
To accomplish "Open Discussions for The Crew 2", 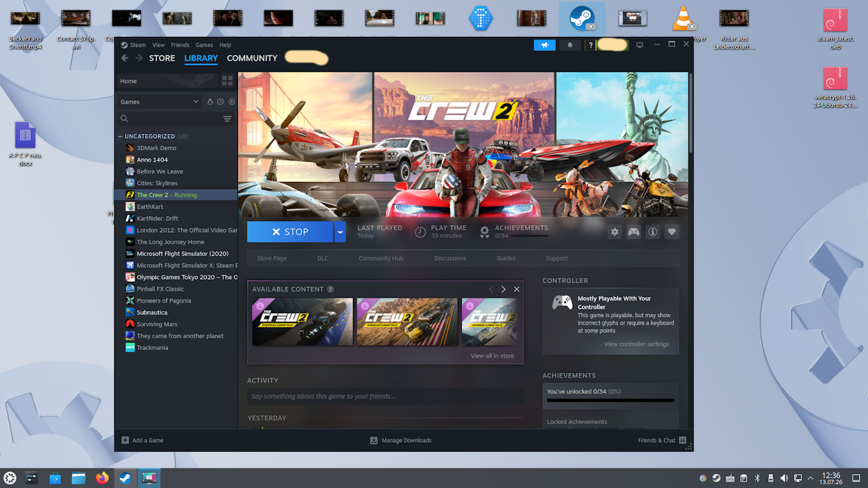I will [x=450, y=258].
